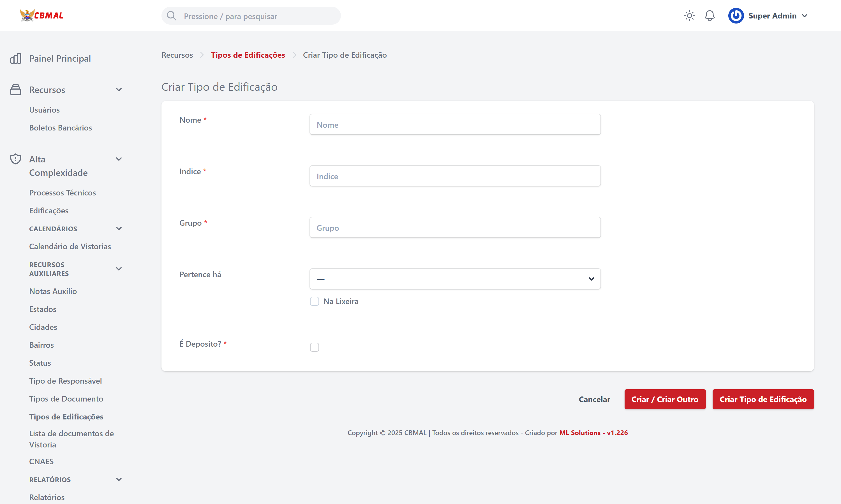Click the Cancelar link
841x504 pixels.
[594, 399]
